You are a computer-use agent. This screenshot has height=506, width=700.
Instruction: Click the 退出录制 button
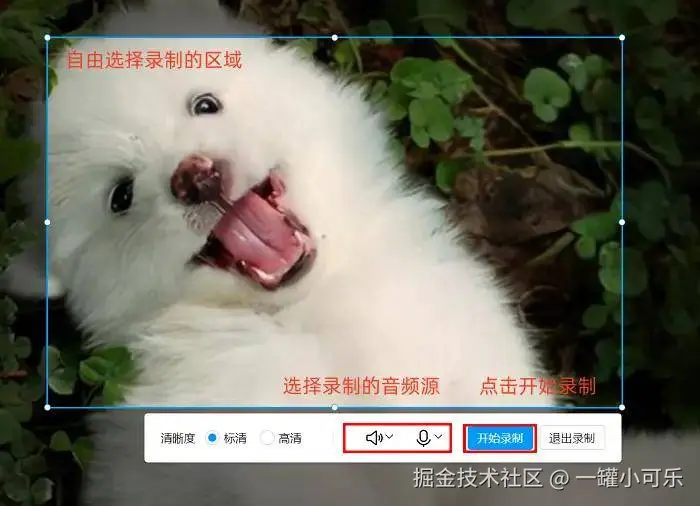pos(572,438)
